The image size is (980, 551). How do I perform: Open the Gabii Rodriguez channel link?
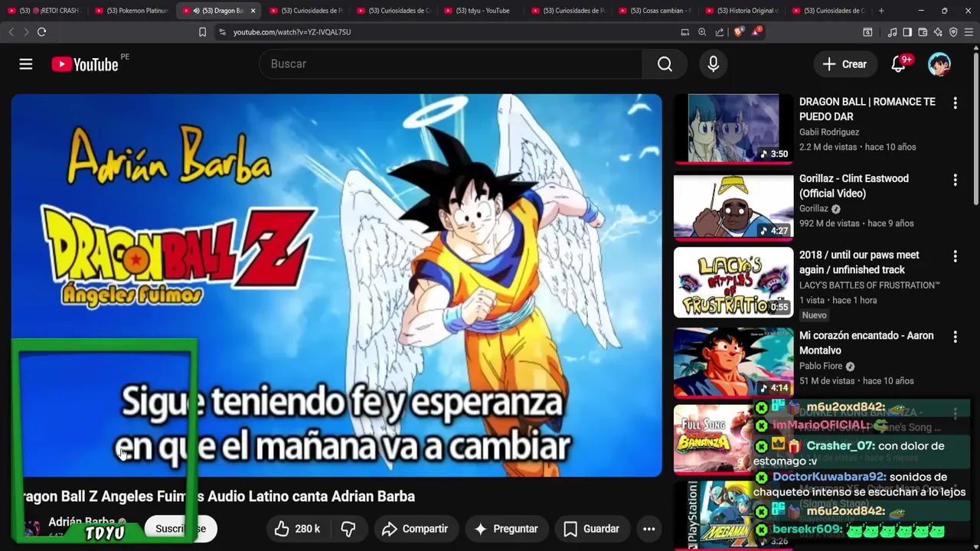829,132
